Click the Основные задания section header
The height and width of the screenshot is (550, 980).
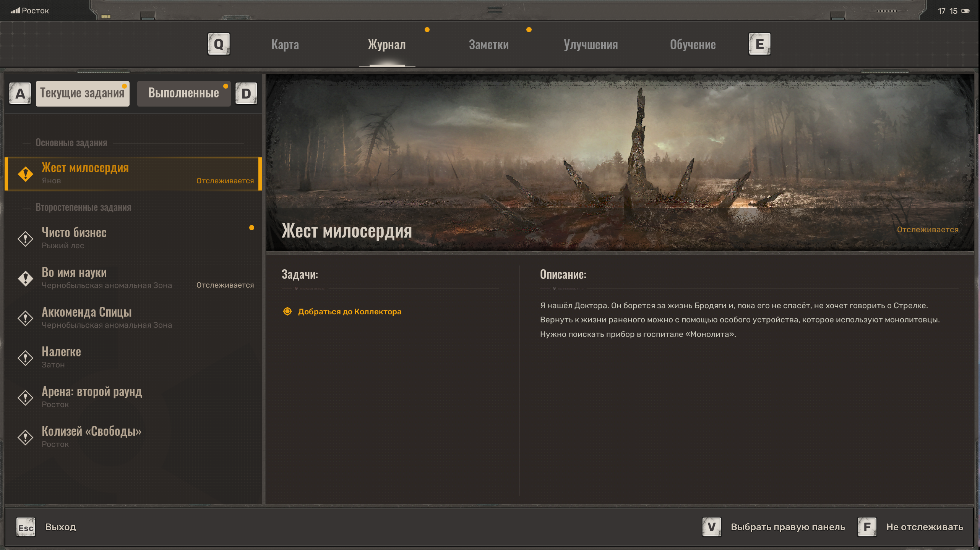tap(71, 143)
